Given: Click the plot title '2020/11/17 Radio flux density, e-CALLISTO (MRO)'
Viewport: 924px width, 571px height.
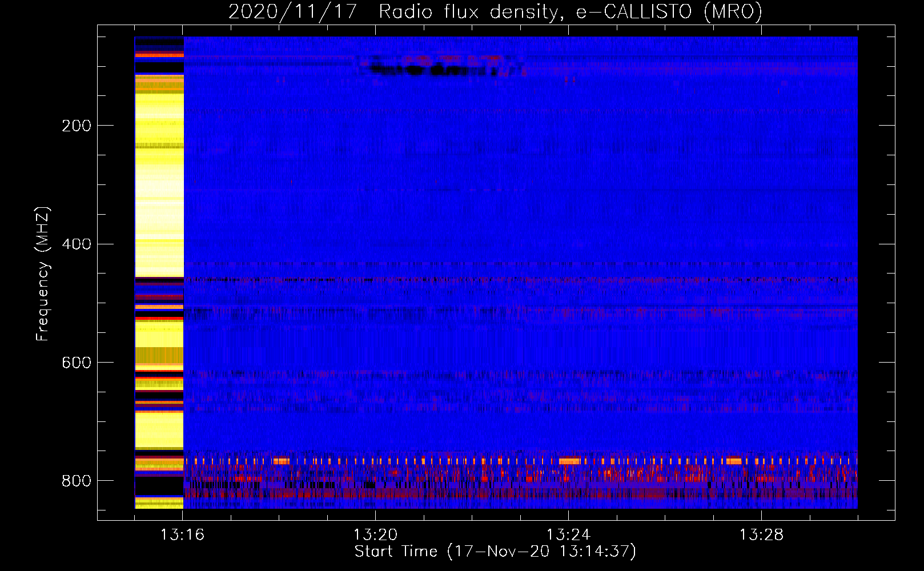Looking at the screenshot, I should [495, 11].
